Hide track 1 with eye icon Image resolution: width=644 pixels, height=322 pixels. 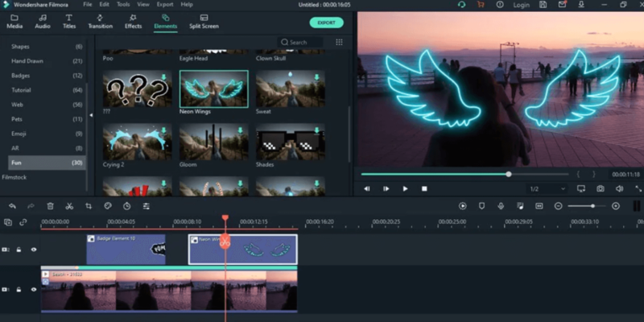coord(34,290)
